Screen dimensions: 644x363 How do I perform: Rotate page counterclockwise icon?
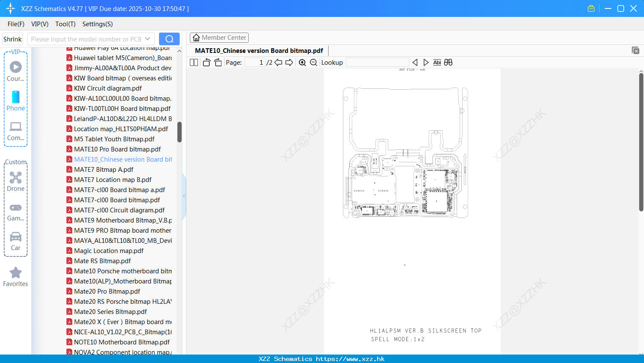pyautogui.click(x=206, y=62)
